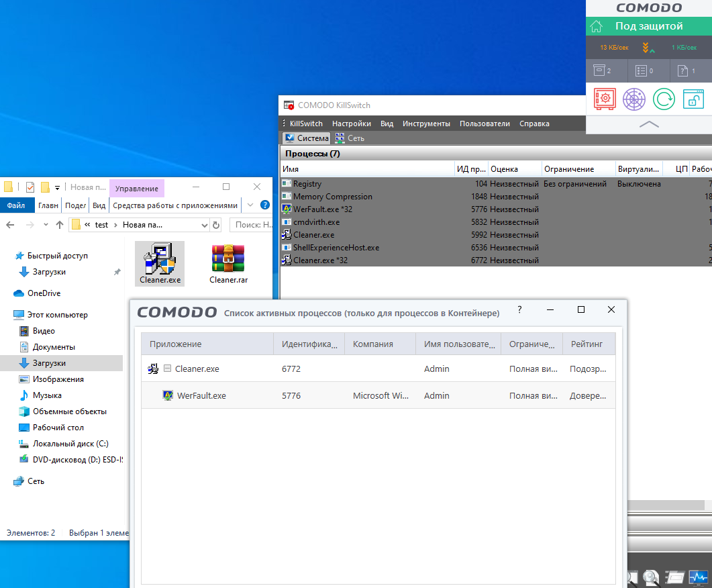Click the purple radar scan icon
Image resolution: width=712 pixels, height=588 pixels.
pos(634,99)
